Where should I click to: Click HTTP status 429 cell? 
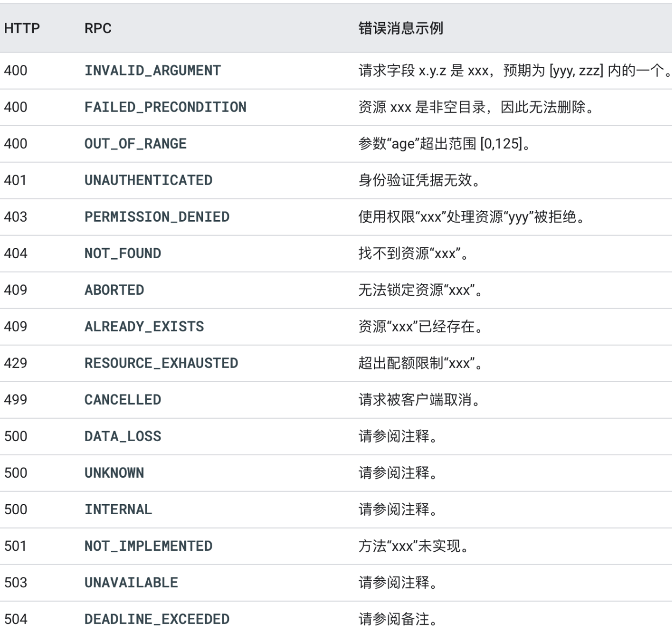click(16, 362)
